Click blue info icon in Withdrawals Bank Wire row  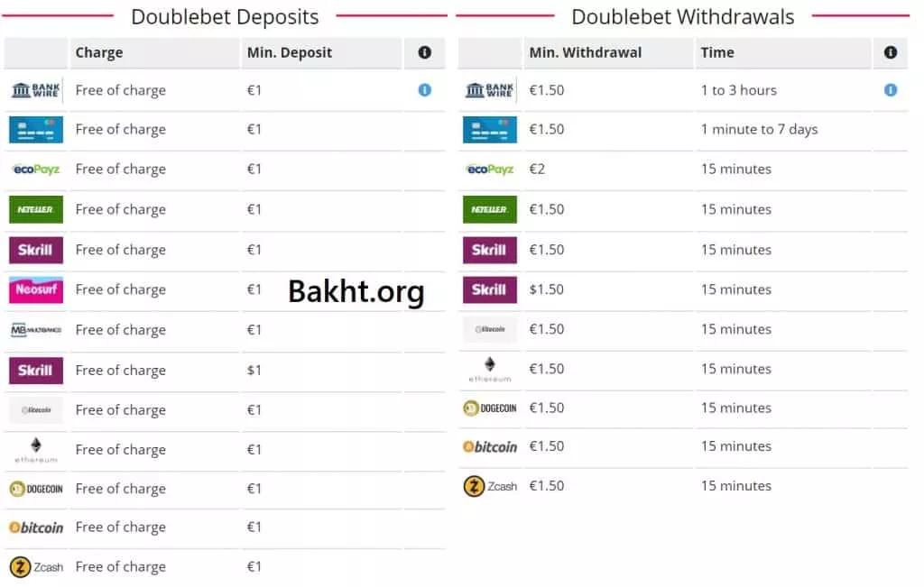[x=891, y=90]
